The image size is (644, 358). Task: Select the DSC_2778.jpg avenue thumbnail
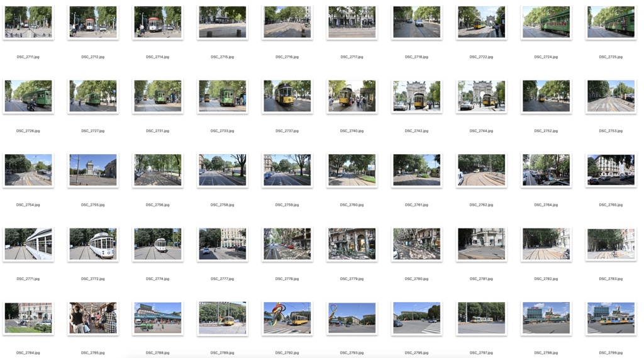[287, 244]
